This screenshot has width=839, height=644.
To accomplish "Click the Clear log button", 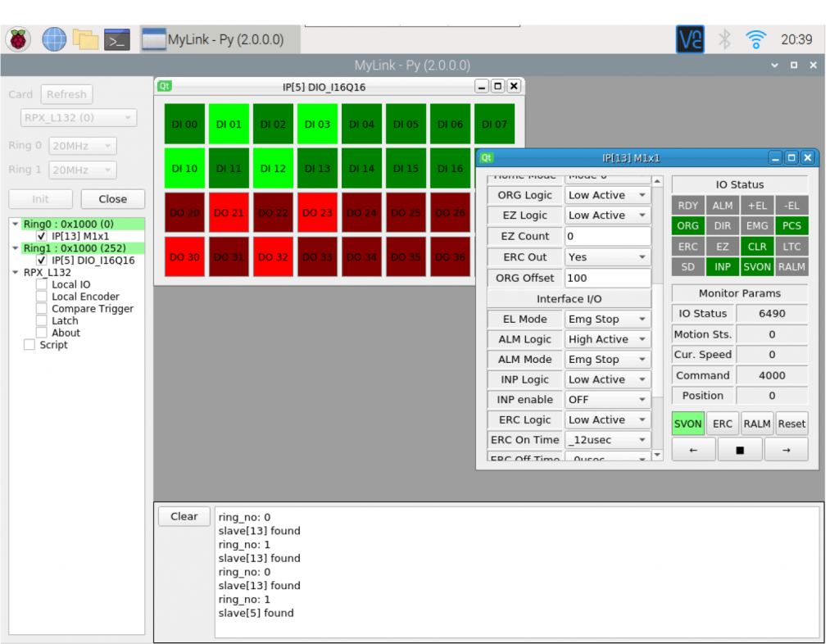I will 184,516.
